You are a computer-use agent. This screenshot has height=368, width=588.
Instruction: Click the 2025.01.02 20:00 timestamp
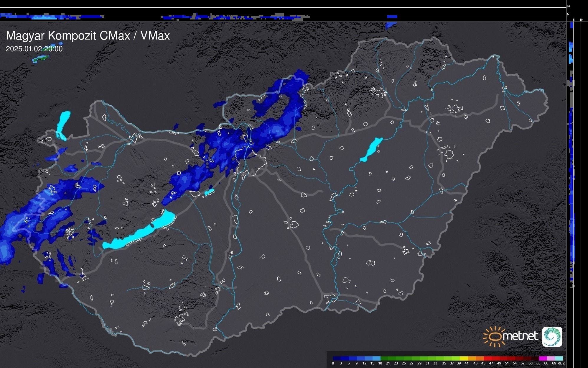(x=34, y=49)
